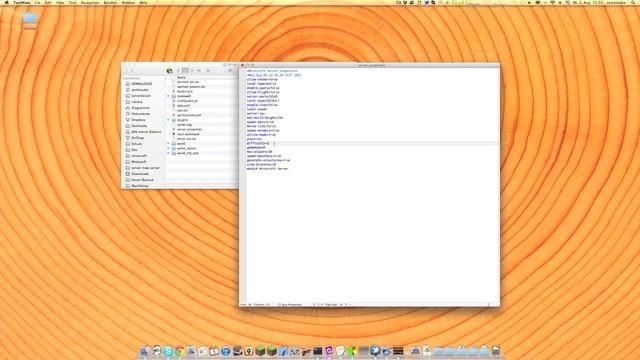The width and height of the screenshot is (640, 360).
Task: Open semklauke home in the Finder sidebar
Action: [x=140, y=90]
